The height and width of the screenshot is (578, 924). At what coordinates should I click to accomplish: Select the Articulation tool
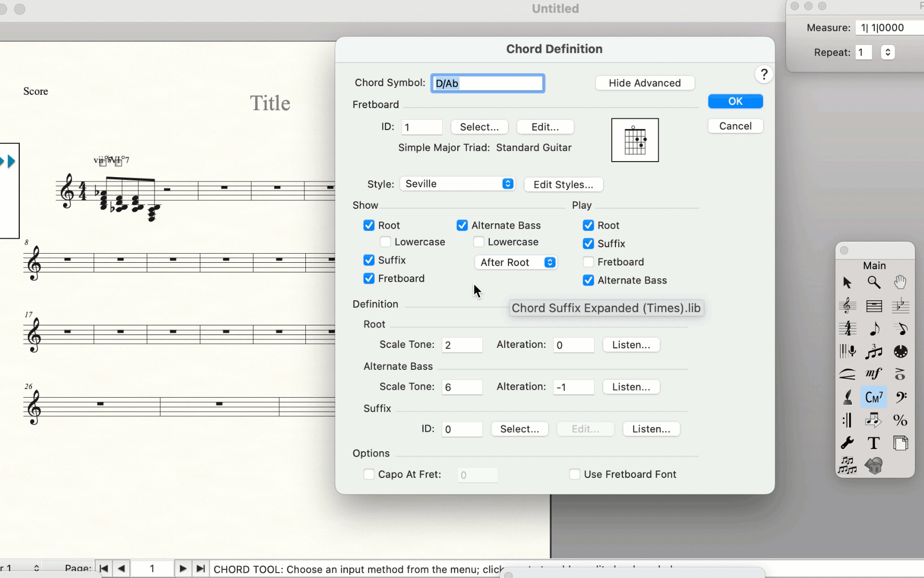coord(900,374)
